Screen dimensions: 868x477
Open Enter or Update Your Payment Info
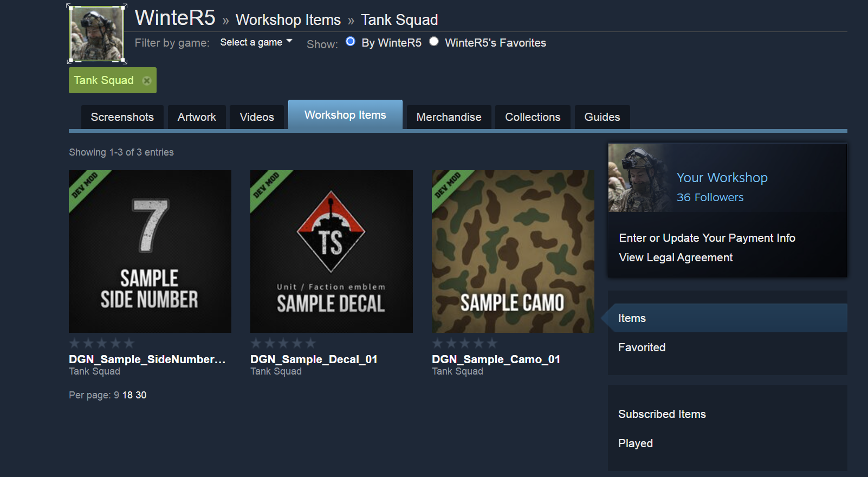[x=707, y=238]
